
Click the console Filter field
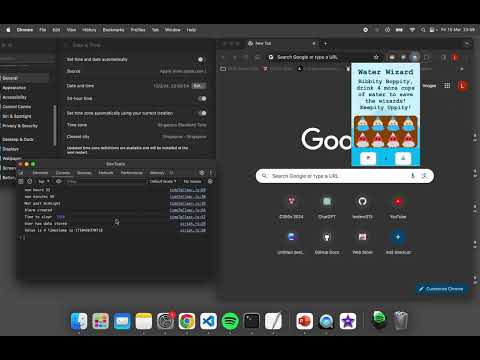point(106,181)
